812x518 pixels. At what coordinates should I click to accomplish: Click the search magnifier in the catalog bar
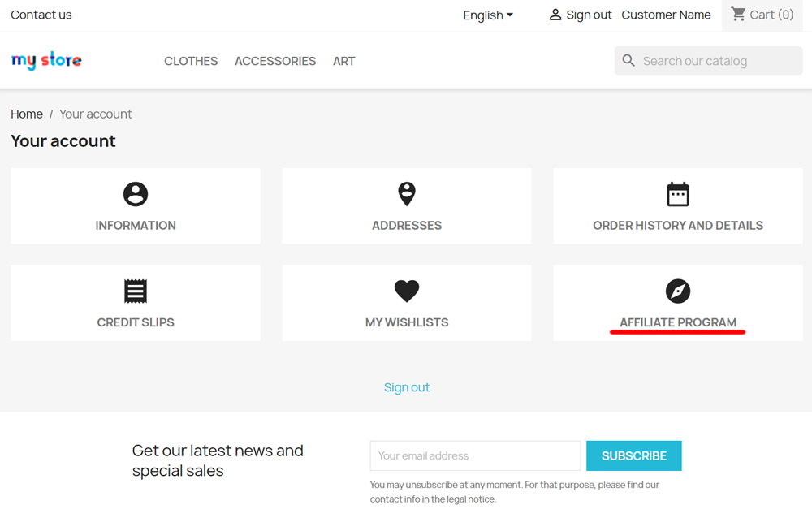pyautogui.click(x=628, y=60)
